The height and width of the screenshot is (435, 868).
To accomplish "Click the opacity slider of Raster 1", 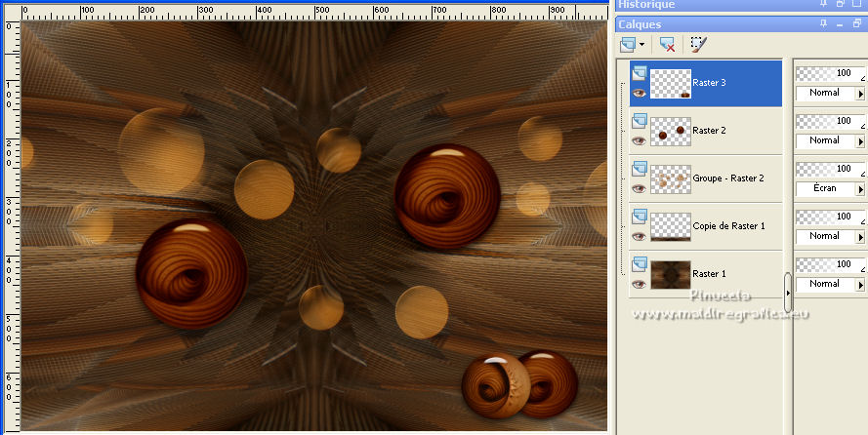I will click(830, 264).
